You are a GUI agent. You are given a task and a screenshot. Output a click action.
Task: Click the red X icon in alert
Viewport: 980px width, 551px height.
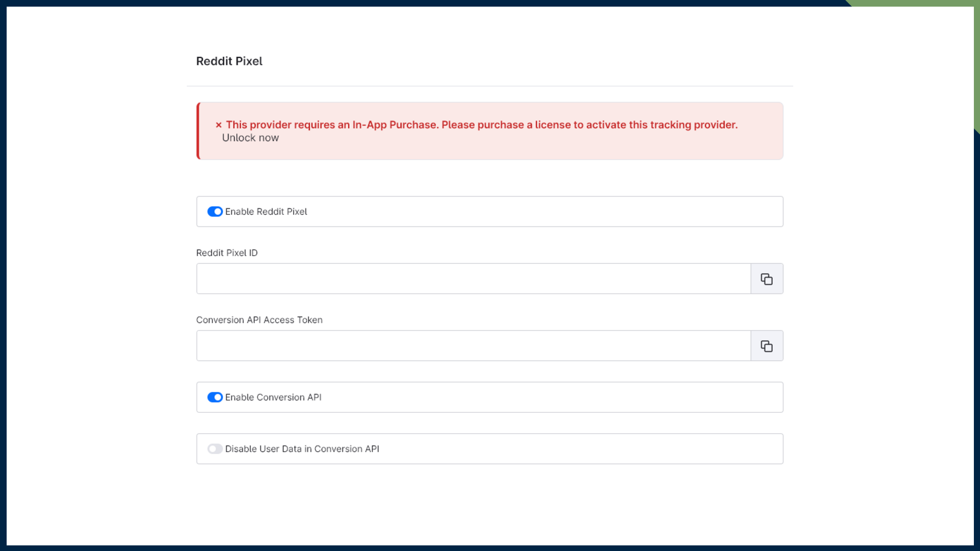pos(218,125)
